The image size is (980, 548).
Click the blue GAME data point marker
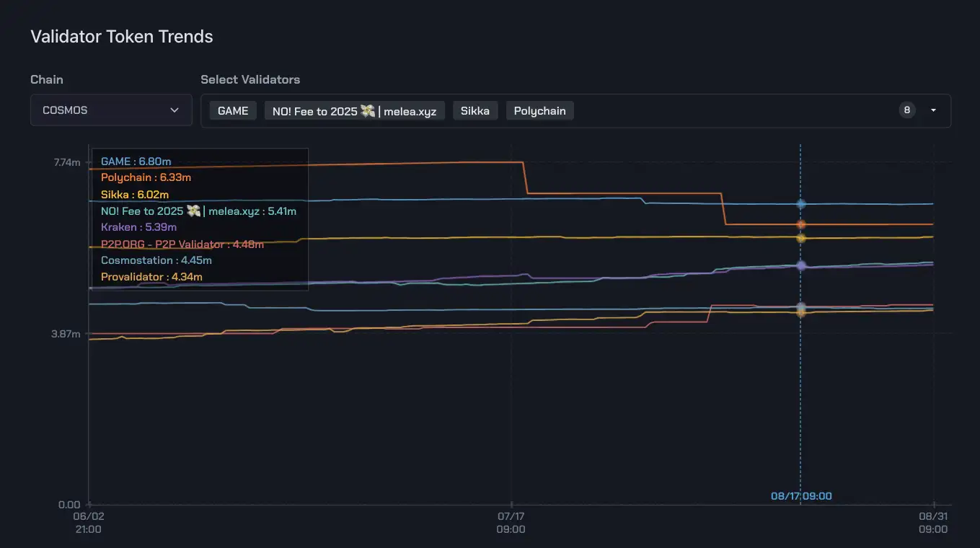[x=800, y=204]
